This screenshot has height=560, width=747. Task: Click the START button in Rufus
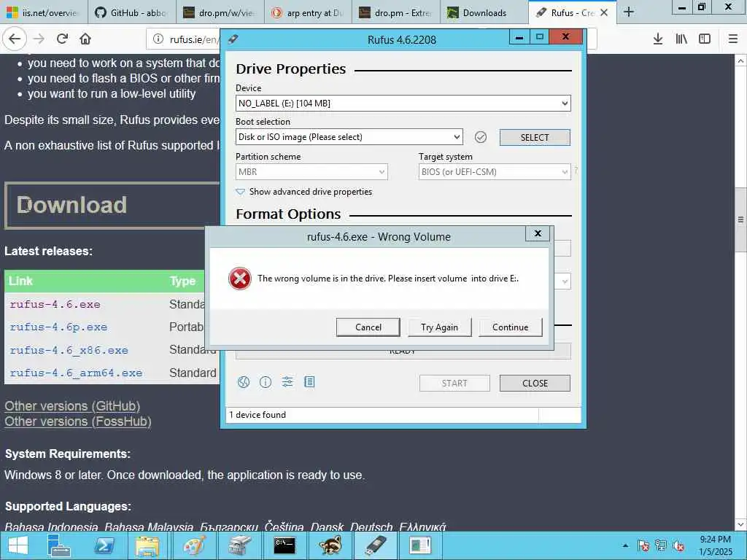(x=454, y=384)
